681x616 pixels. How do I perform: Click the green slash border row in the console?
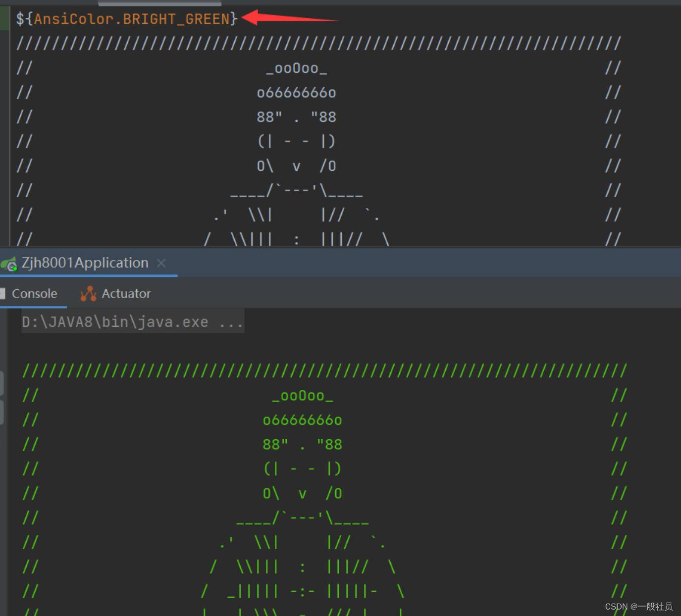tap(325, 371)
